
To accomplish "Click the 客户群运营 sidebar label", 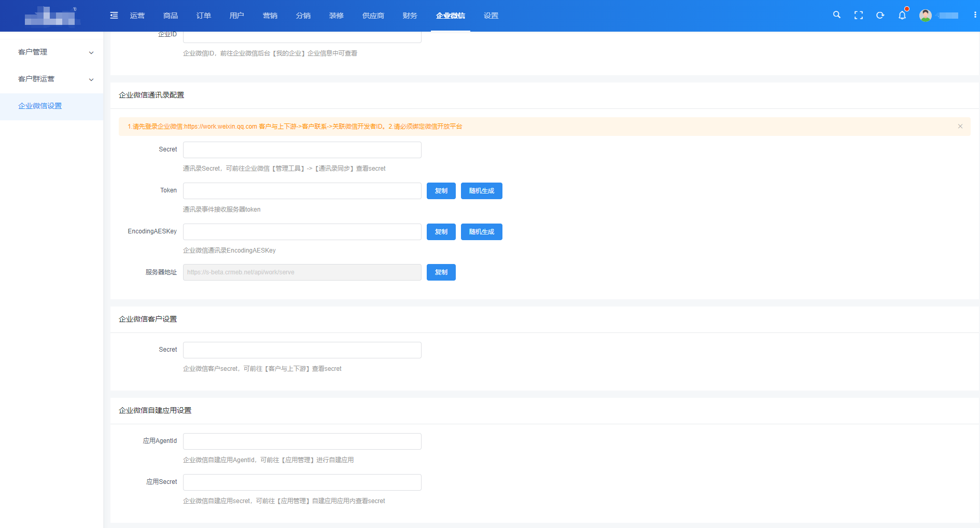I will point(36,79).
